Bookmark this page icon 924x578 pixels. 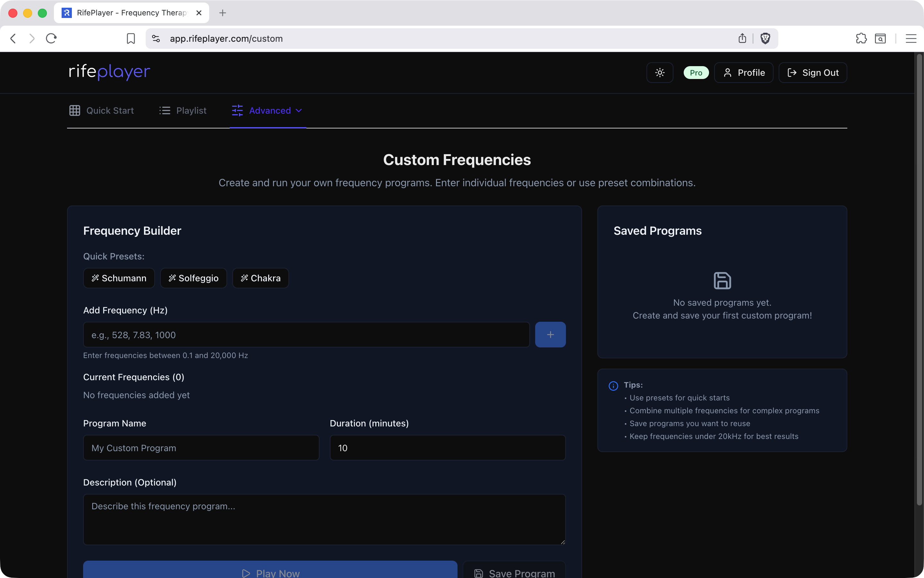tap(131, 39)
